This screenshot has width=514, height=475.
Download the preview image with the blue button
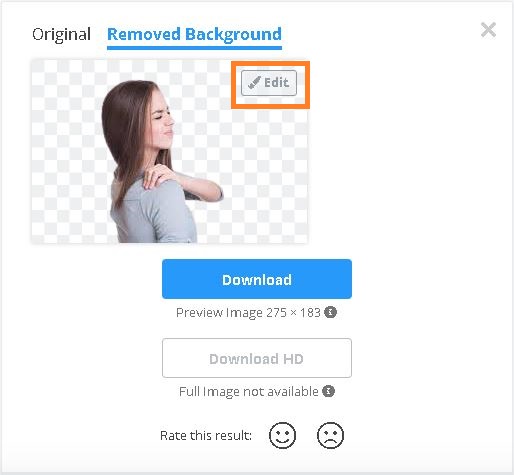tap(257, 279)
